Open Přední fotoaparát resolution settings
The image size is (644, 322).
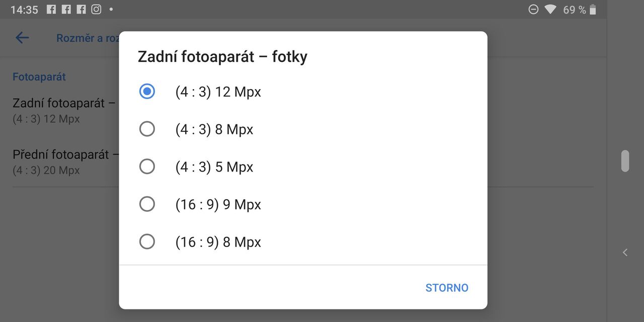click(x=60, y=161)
